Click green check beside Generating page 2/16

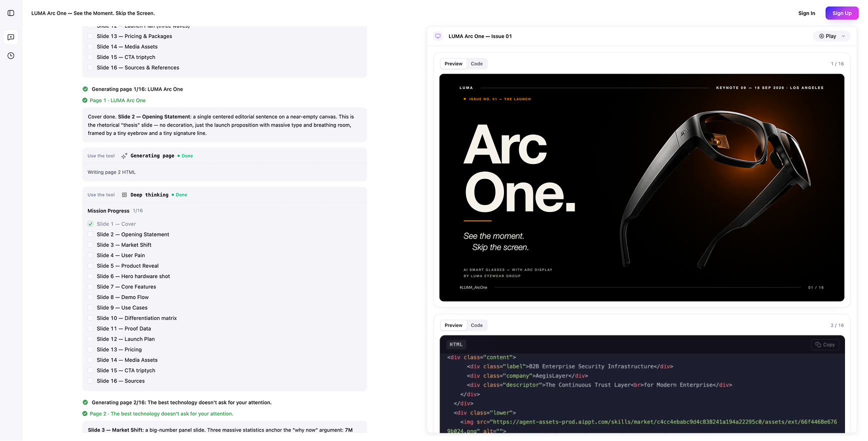click(85, 402)
